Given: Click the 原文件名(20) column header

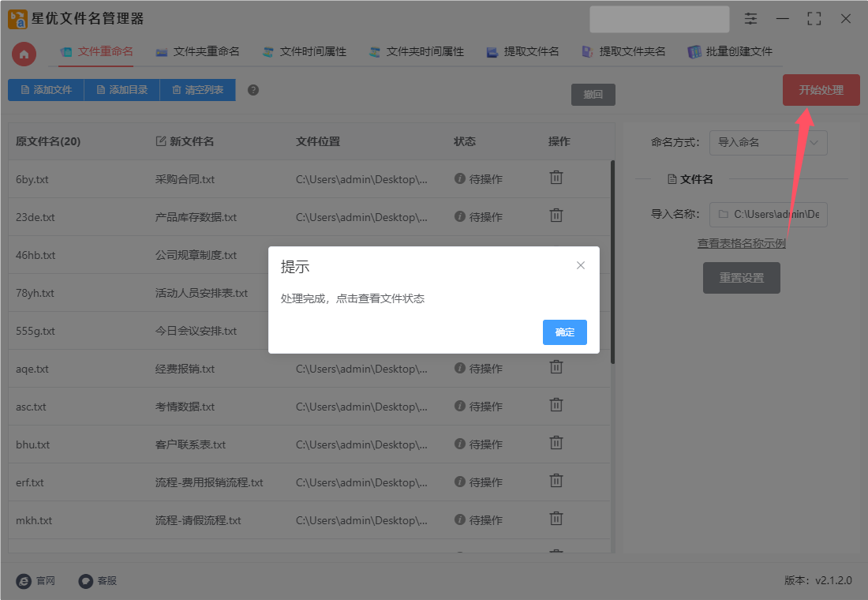Looking at the screenshot, I should [48, 141].
